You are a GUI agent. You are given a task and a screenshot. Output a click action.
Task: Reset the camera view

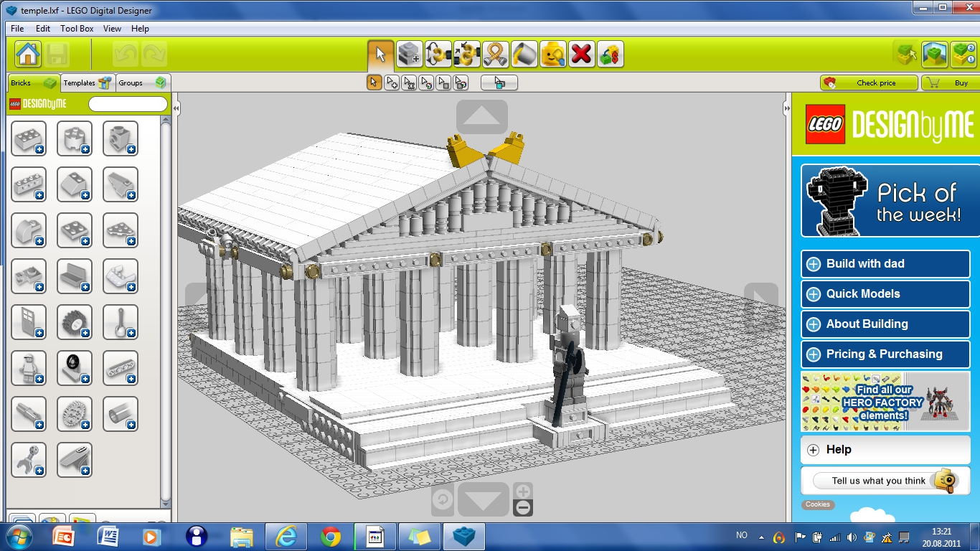point(443,499)
